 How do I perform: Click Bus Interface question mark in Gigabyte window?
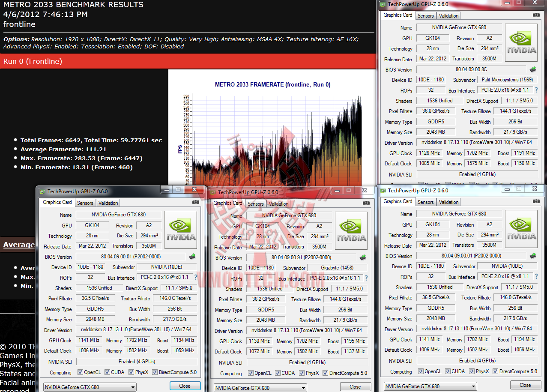coord(366,278)
